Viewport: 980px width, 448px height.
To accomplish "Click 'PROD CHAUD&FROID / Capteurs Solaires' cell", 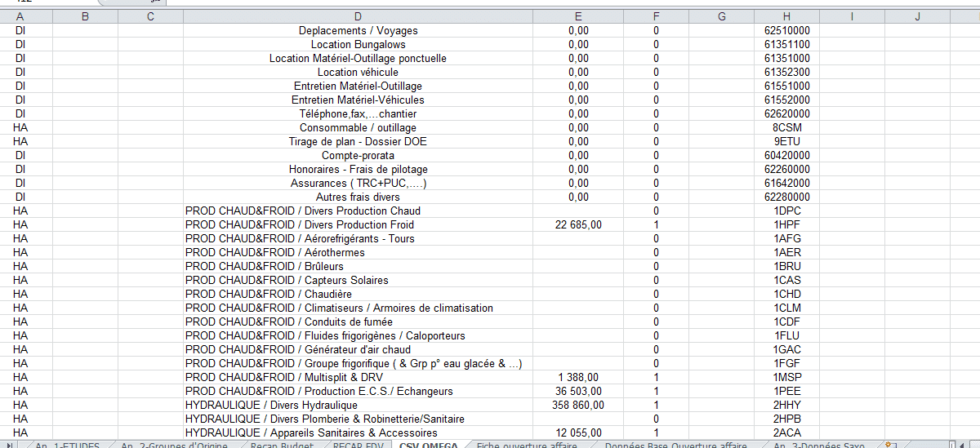I will 358,280.
